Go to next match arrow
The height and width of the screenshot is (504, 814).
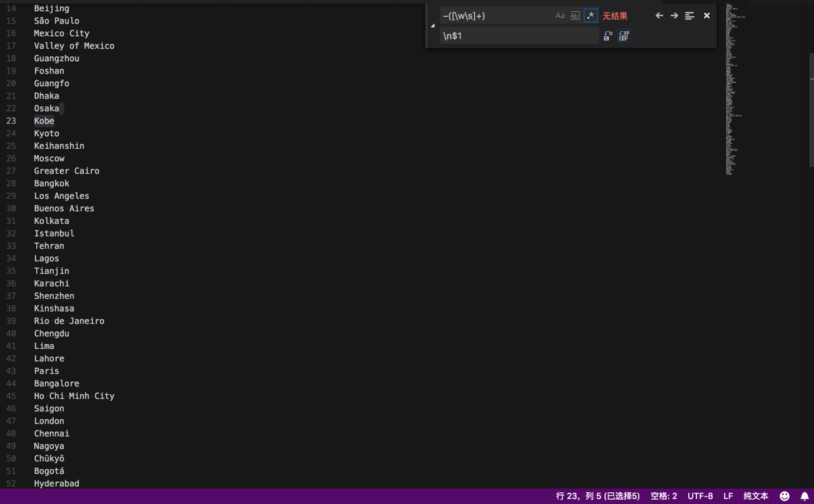coord(674,15)
